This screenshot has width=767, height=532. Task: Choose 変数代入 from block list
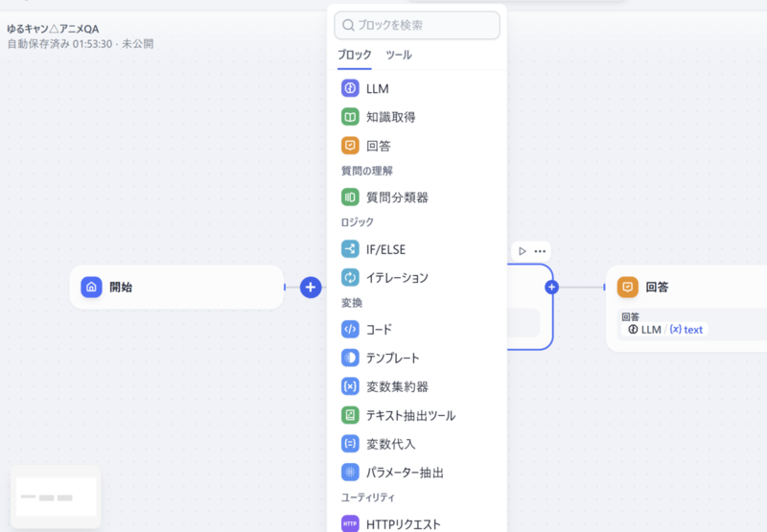click(391, 444)
